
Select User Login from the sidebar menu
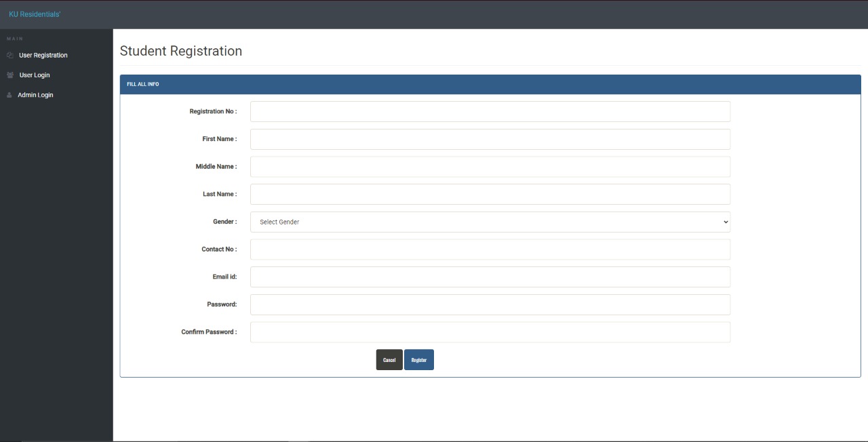[x=35, y=75]
